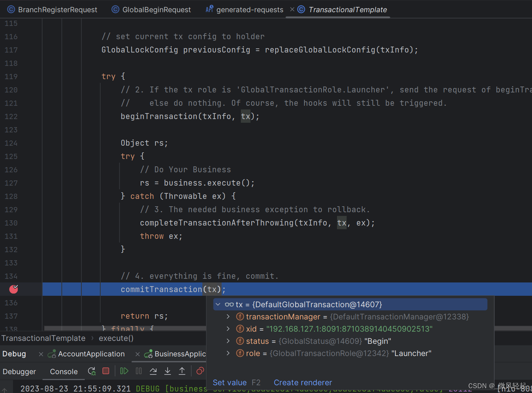The width and height of the screenshot is (532, 393).
Task: Click the throw ex; statement
Action: (x=161, y=236)
